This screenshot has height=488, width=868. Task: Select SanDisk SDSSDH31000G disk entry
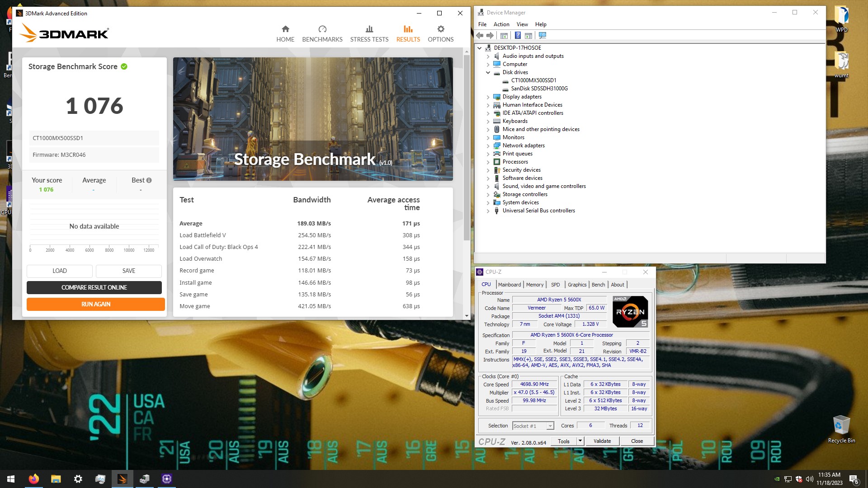(539, 89)
